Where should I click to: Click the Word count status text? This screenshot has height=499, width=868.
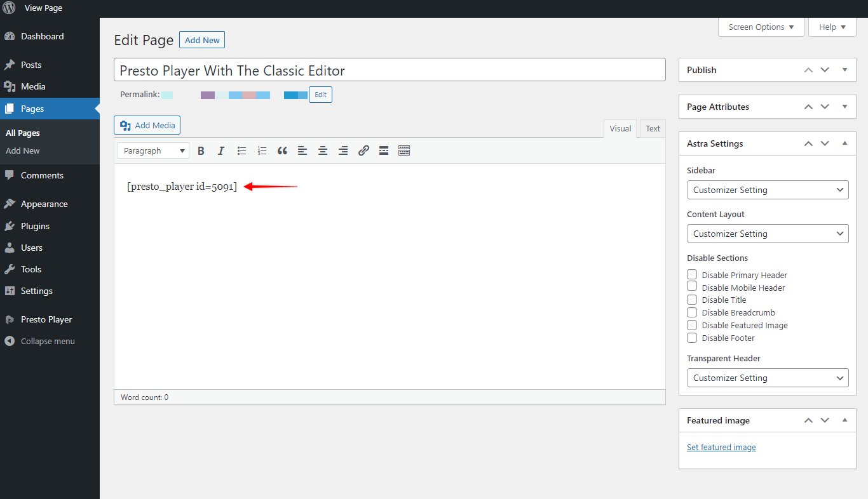click(145, 397)
